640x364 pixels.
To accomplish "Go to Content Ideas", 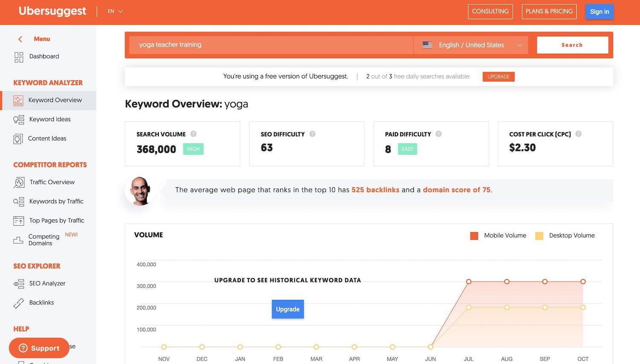I will (x=48, y=139).
